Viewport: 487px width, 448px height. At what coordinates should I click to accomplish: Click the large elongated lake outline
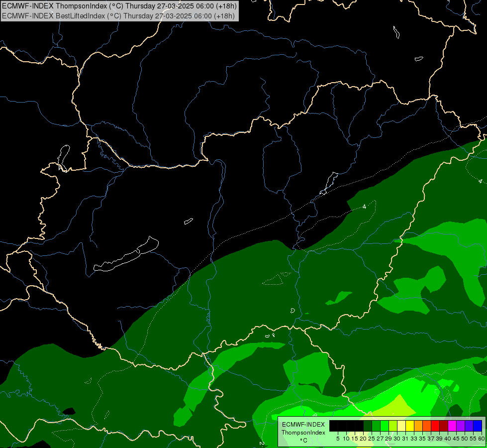pyautogui.click(x=126, y=254)
